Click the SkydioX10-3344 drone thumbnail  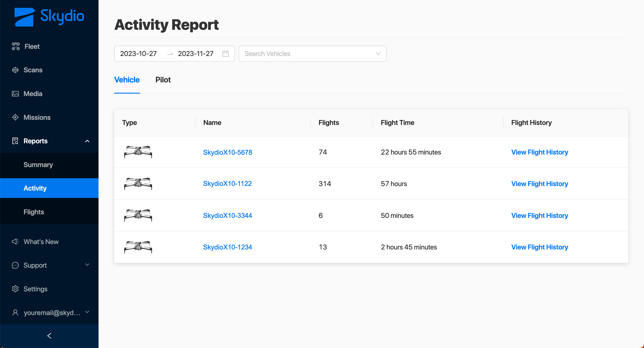[138, 215]
